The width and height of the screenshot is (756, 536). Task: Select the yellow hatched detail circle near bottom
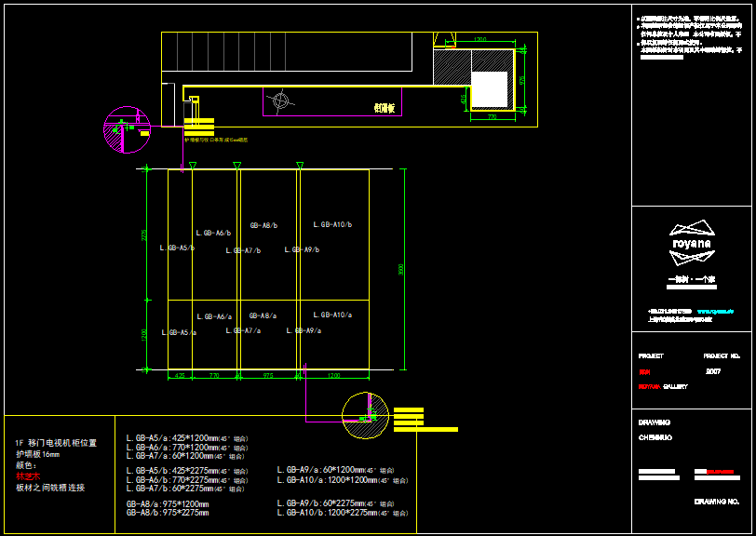(365, 415)
